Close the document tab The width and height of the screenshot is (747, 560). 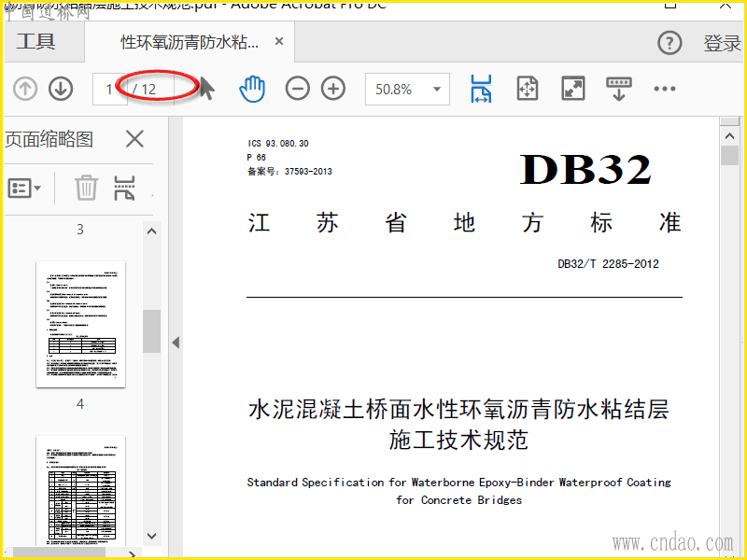click(279, 41)
